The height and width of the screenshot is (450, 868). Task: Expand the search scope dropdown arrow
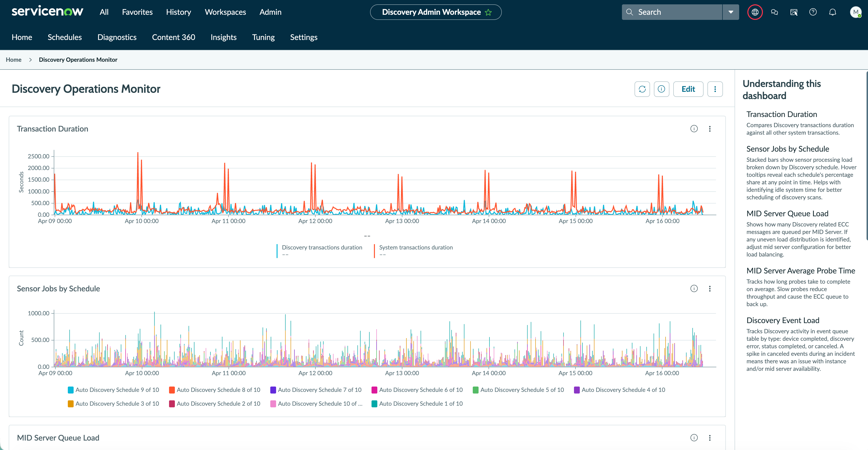(731, 12)
